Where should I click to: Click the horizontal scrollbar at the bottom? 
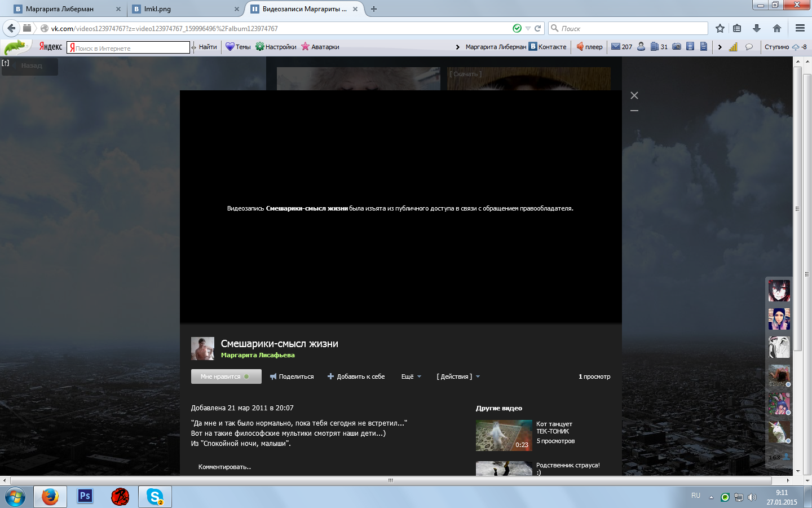(390, 480)
